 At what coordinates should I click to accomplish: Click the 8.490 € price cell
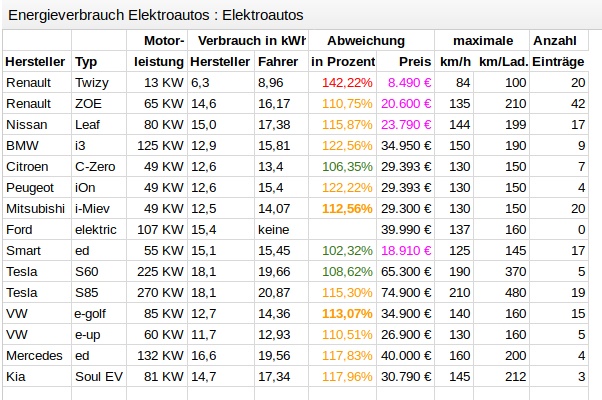409,82
